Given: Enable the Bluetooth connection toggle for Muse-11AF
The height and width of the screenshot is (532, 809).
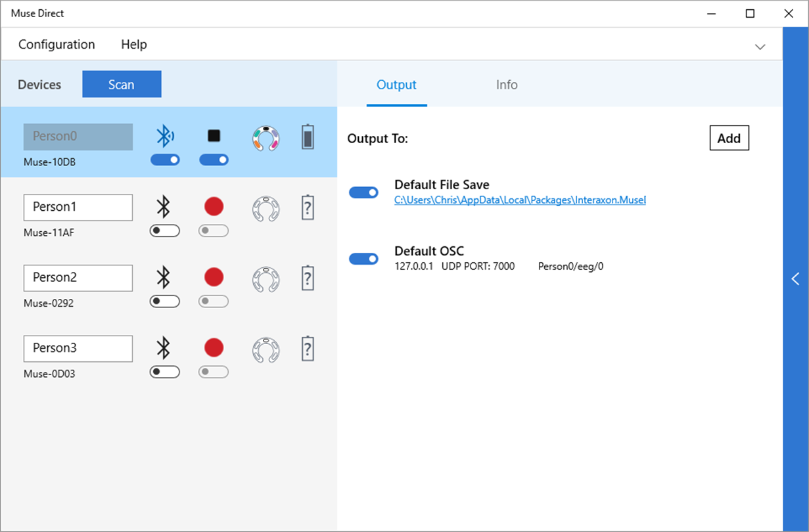Looking at the screenshot, I should click(x=164, y=231).
